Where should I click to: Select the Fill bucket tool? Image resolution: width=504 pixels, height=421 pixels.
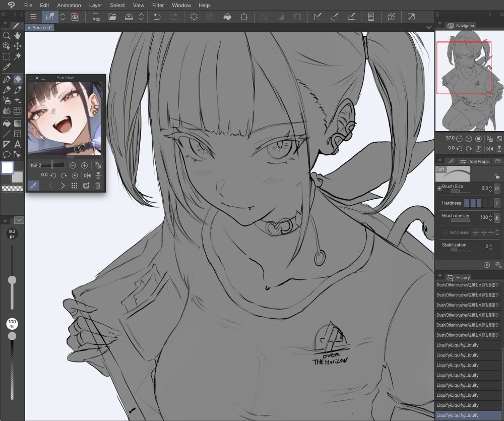(x=7, y=123)
